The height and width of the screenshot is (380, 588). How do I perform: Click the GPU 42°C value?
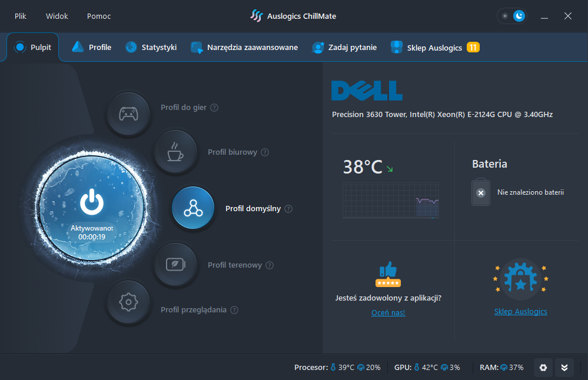(430, 368)
